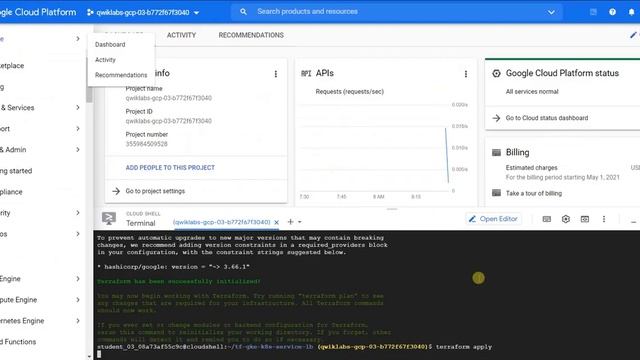Add a new Cloud Shell tab
Image resolution: width=640 pixels, height=360 pixels.
tap(290, 222)
